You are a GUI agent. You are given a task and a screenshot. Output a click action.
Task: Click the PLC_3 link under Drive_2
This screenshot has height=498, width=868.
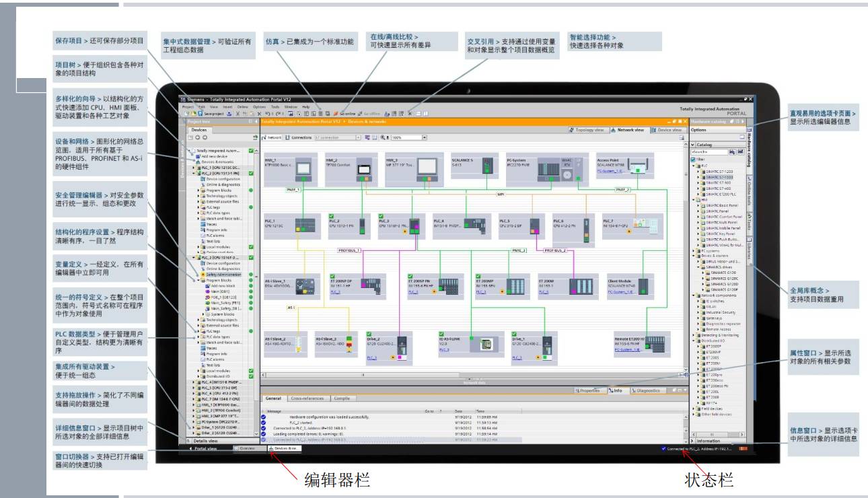coord(371,358)
